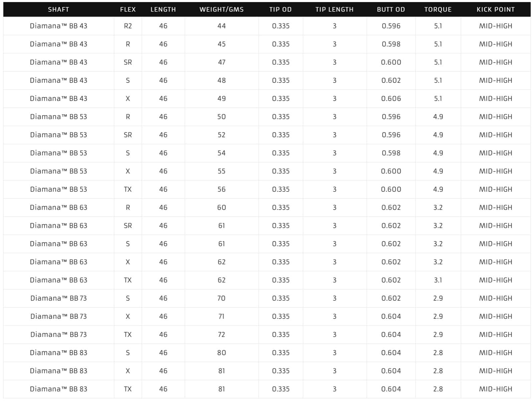Click the TORQUE column header
This screenshot has height=401, width=532.
438,9
